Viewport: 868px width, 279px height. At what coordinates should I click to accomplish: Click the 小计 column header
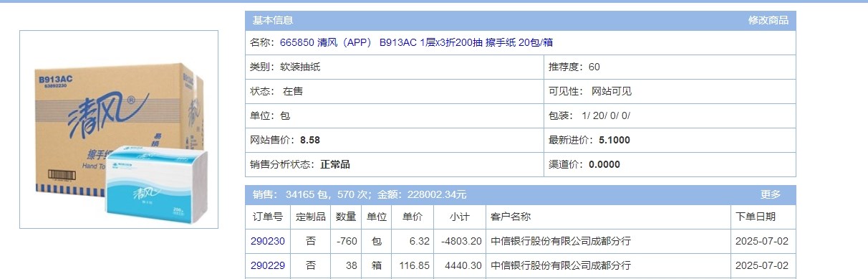tap(460, 217)
